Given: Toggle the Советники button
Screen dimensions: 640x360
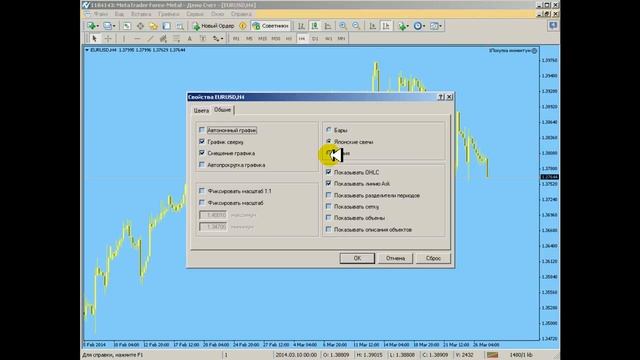Looking at the screenshot, I should tap(271, 26).
